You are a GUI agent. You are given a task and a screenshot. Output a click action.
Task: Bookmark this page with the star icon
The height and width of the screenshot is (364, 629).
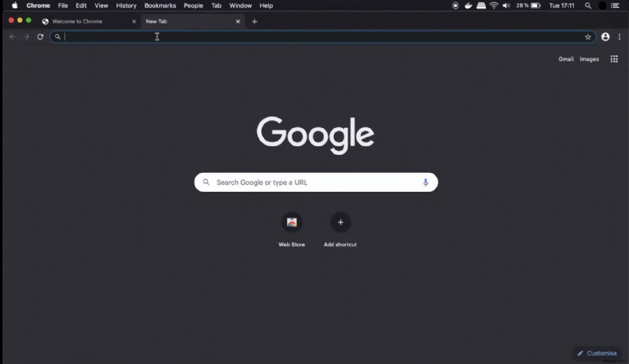tap(587, 37)
